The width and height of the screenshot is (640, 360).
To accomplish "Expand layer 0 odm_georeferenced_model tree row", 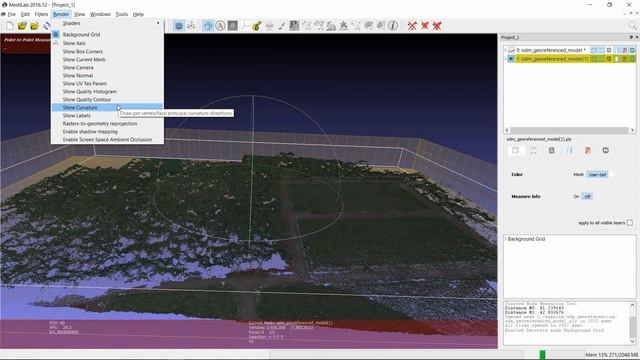I will [x=506, y=50].
